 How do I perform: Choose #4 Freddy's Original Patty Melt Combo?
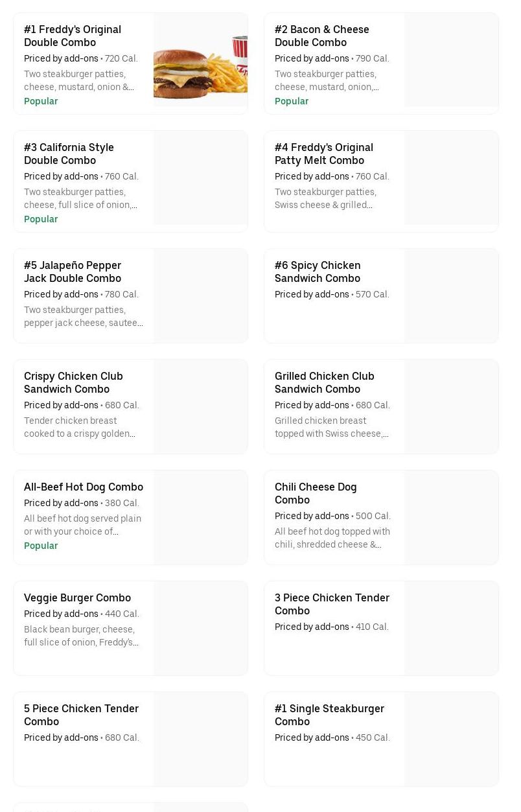(323, 154)
